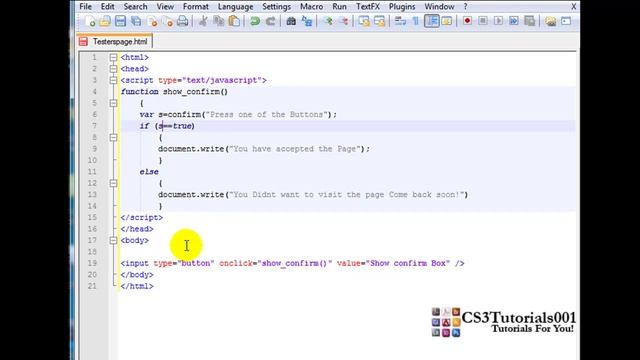The height and width of the screenshot is (360, 640).
Task: Open the Window menu
Action: [439, 7]
